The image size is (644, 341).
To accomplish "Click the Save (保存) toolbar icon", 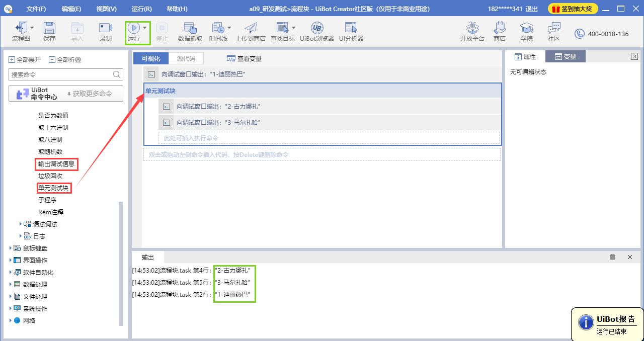I will tap(49, 28).
